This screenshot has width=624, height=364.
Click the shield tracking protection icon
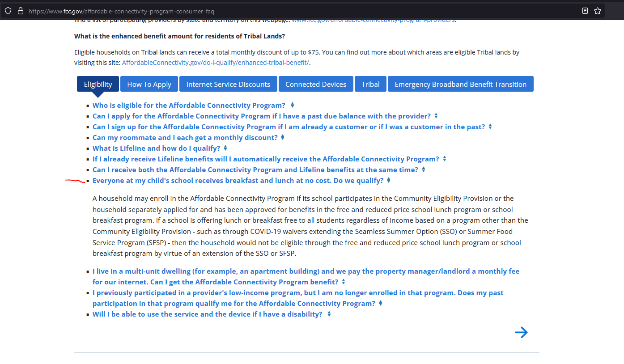pos(8,11)
